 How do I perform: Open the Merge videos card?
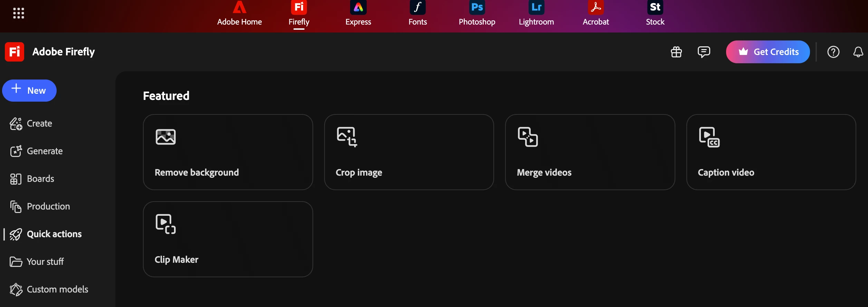(x=590, y=152)
